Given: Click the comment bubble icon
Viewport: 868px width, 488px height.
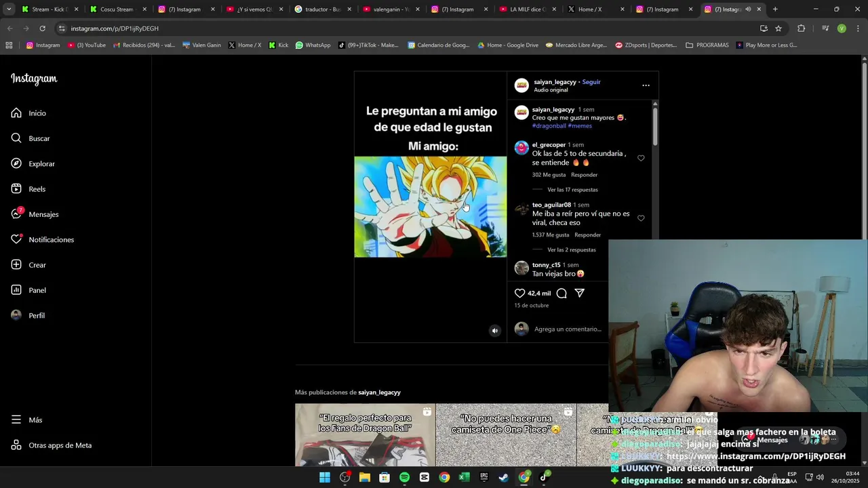Looking at the screenshot, I should pos(561,293).
